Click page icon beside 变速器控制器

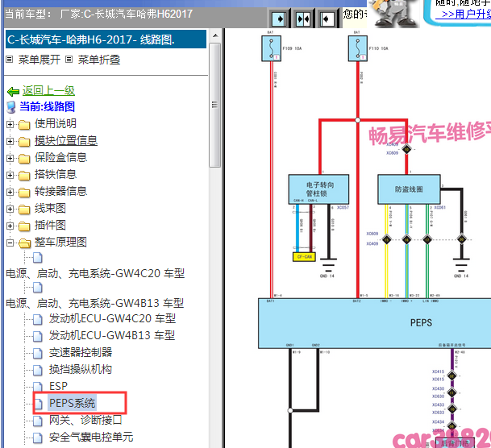click(x=38, y=353)
